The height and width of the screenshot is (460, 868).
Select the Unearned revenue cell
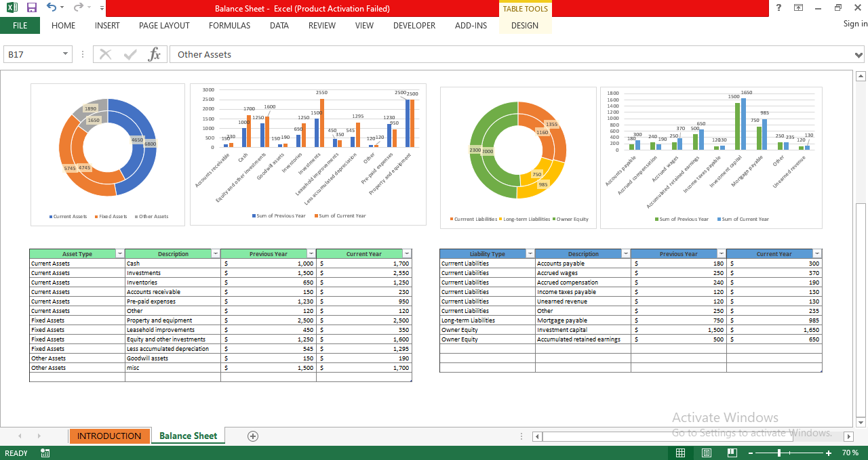pos(583,301)
